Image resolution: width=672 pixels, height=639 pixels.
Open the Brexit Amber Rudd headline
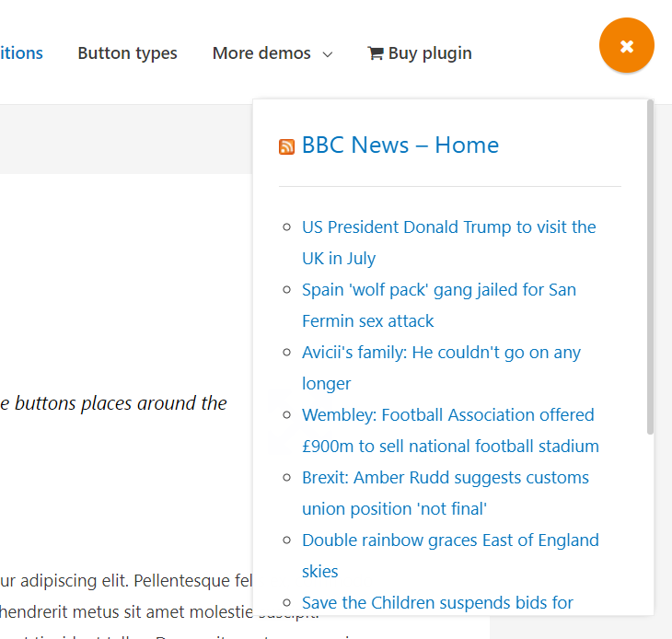446,493
